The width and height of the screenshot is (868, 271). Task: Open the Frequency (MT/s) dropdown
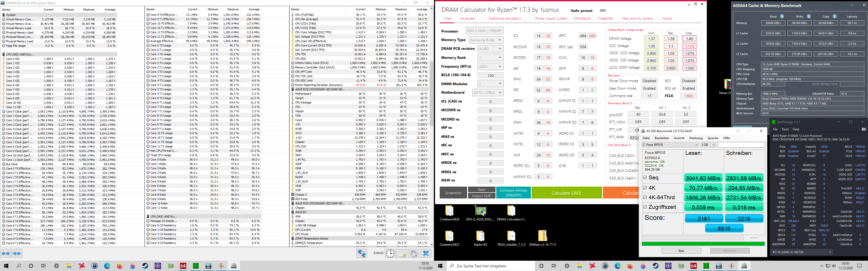(490, 67)
